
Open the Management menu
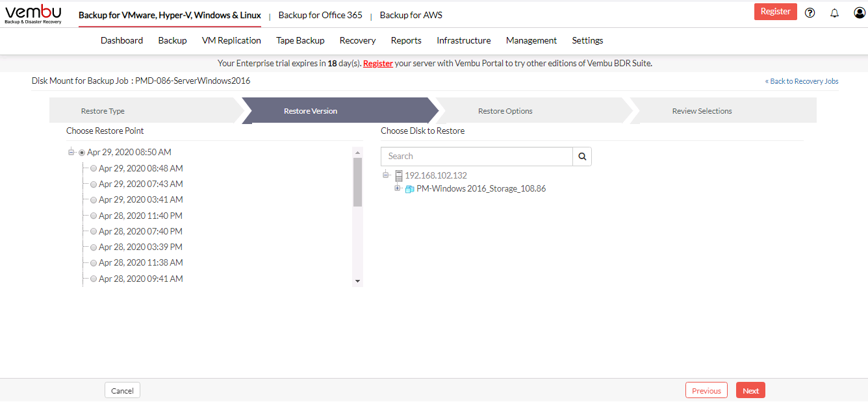[x=531, y=40]
